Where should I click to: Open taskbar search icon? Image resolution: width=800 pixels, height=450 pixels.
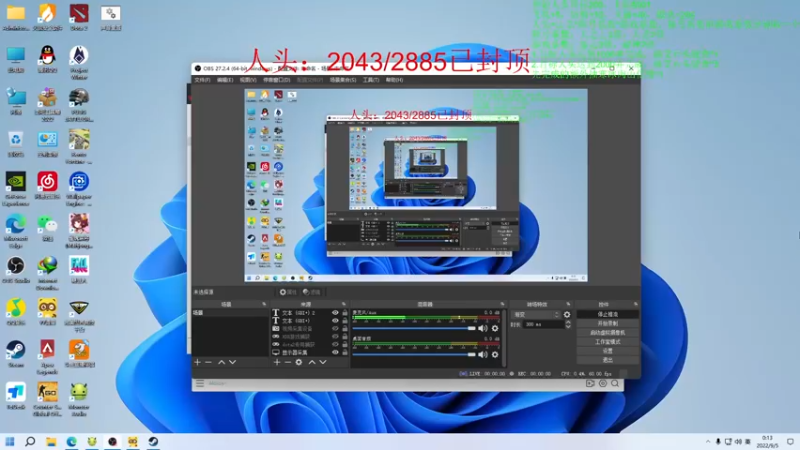[x=30, y=441]
